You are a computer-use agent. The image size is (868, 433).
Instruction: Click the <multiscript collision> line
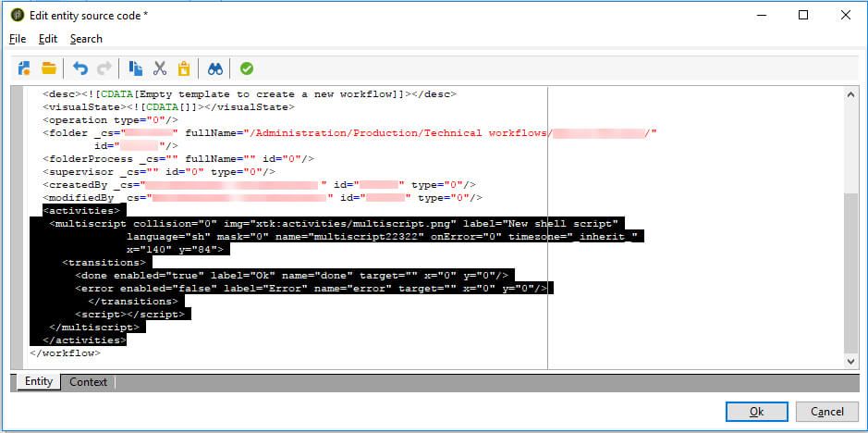[334, 224]
